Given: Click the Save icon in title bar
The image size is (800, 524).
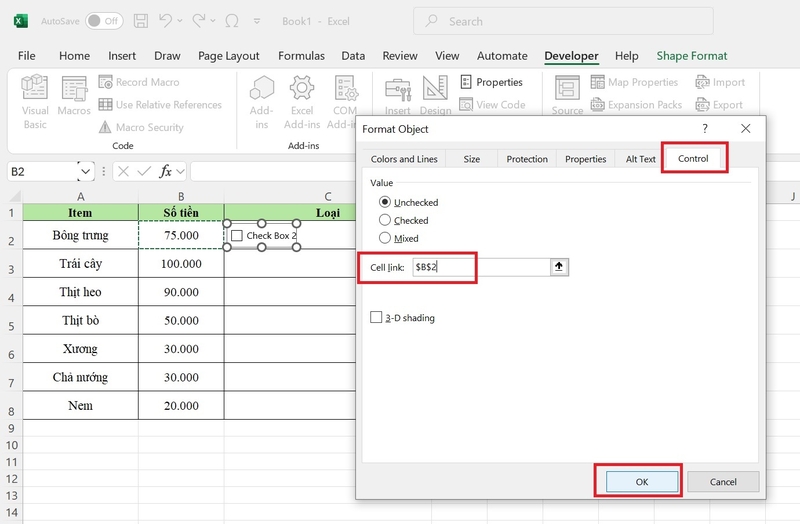Looking at the screenshot, I should [141, 21].
